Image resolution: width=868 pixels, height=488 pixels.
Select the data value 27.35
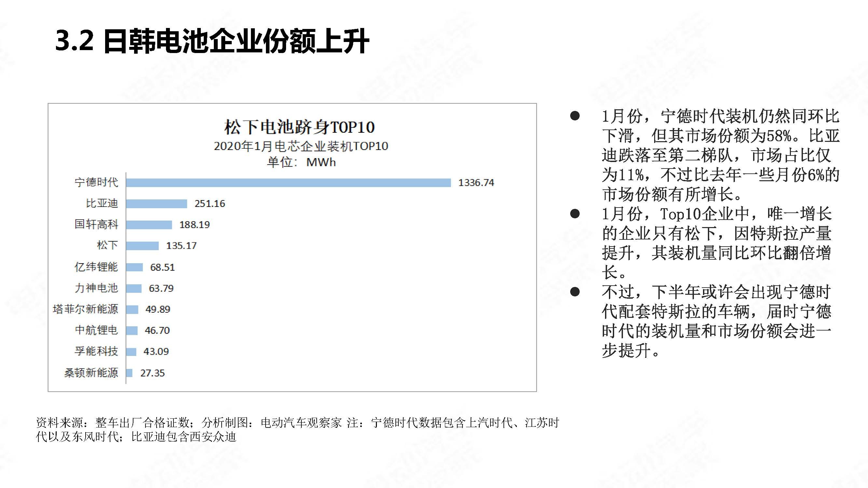point(152,373)
